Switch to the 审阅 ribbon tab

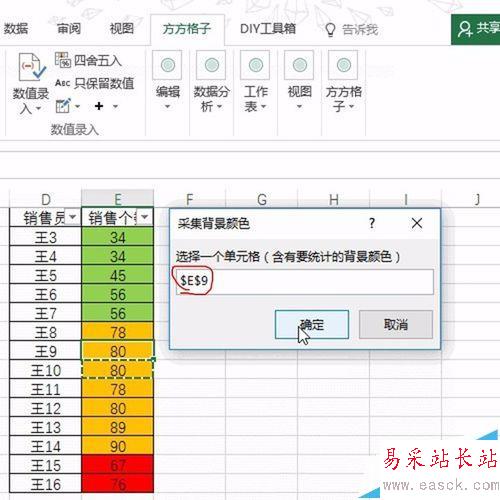coord(69,29)
